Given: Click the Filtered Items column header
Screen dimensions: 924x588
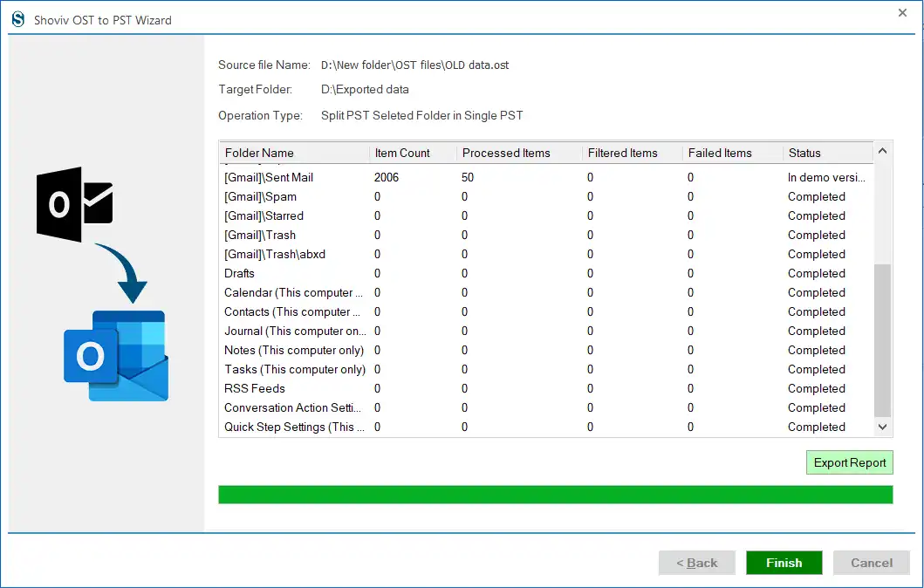Looking at the screenshot, I should 633,153.
